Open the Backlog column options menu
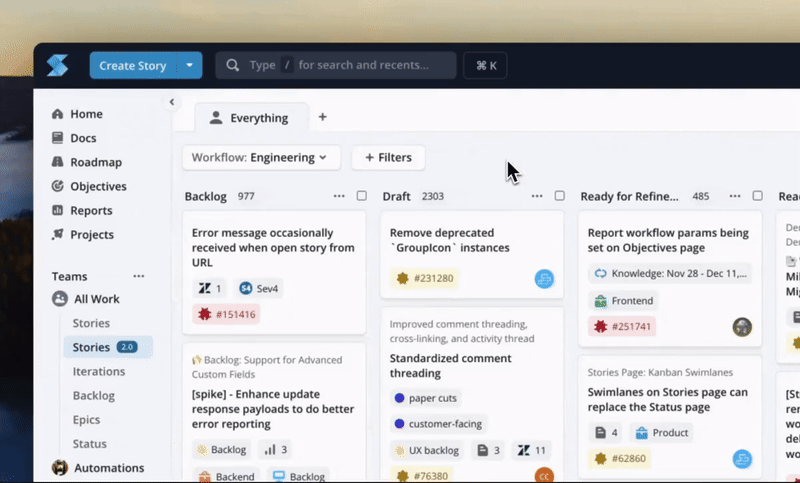This screenshot has height=483, width=800. [x=339, y=196]
